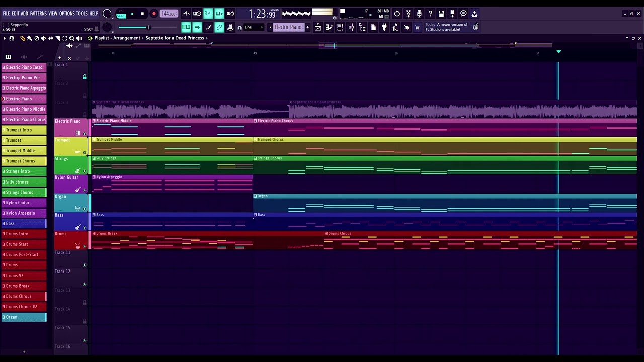Open the mixer window
This screenshot has height=362, width=644.
pyautogui.click(x=351, y=27)
